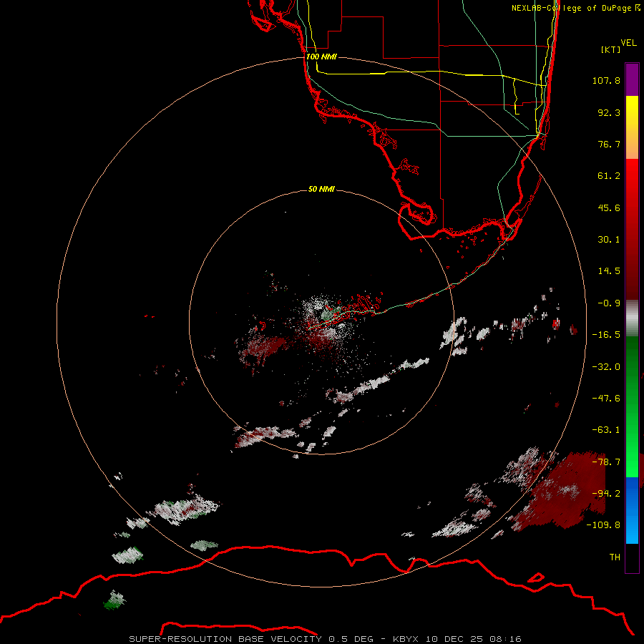Select the -0.9 scale value
This screenshot has width=644, height=644.
(609, 303)
